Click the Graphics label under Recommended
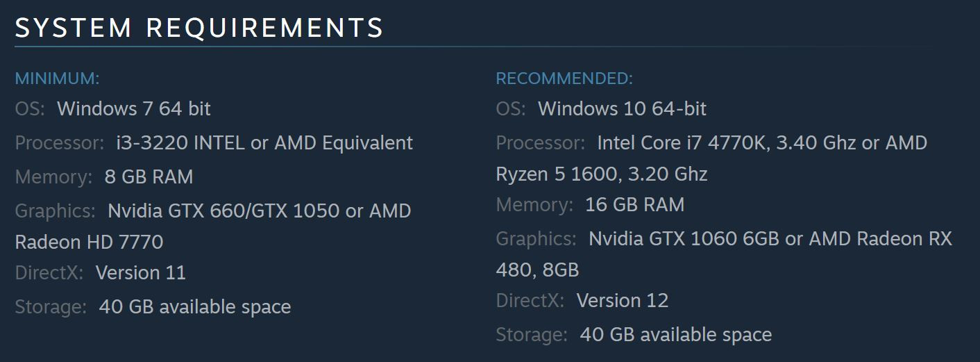The image size is (980, 362). pyautogui.click(x=536, y=239)
